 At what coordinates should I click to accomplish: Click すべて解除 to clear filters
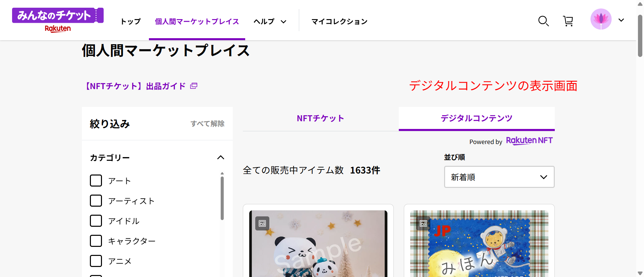click(x=207, y=124)
